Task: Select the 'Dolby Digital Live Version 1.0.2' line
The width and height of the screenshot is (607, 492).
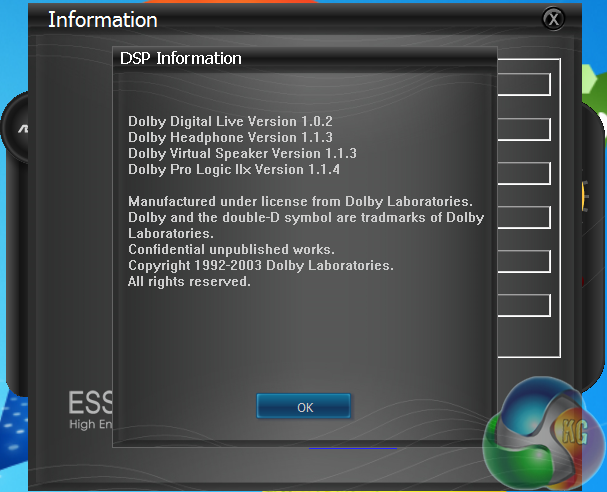Action: tap(230, 122)
